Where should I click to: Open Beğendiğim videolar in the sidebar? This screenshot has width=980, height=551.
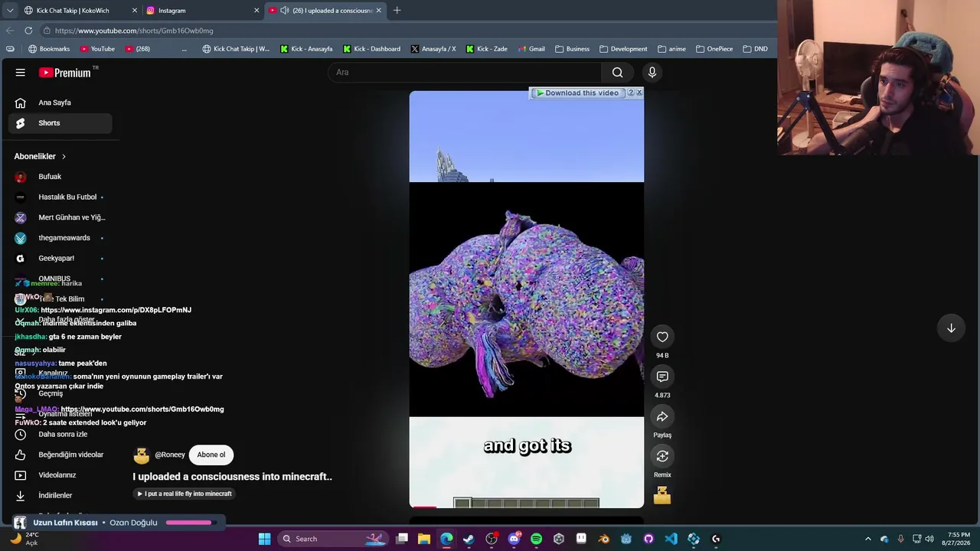point(60,455)
